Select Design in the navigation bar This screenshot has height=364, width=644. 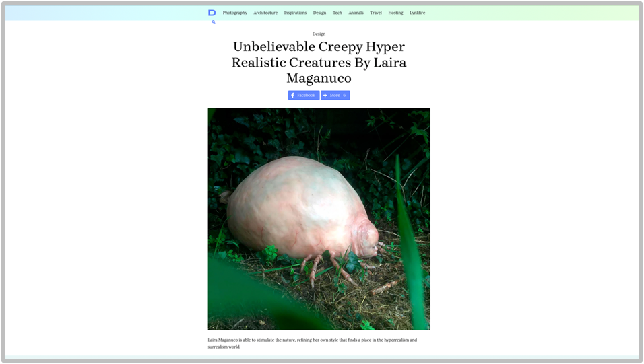pos(319,13)
